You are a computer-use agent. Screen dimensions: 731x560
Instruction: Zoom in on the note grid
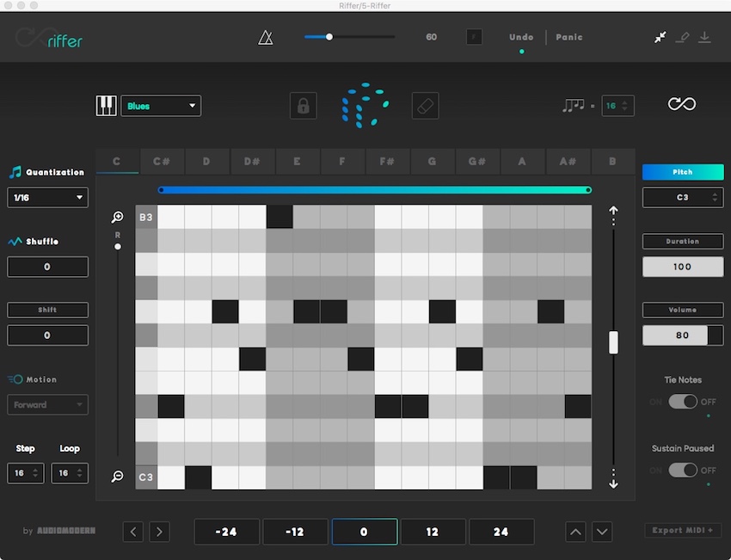coord(118,217)
